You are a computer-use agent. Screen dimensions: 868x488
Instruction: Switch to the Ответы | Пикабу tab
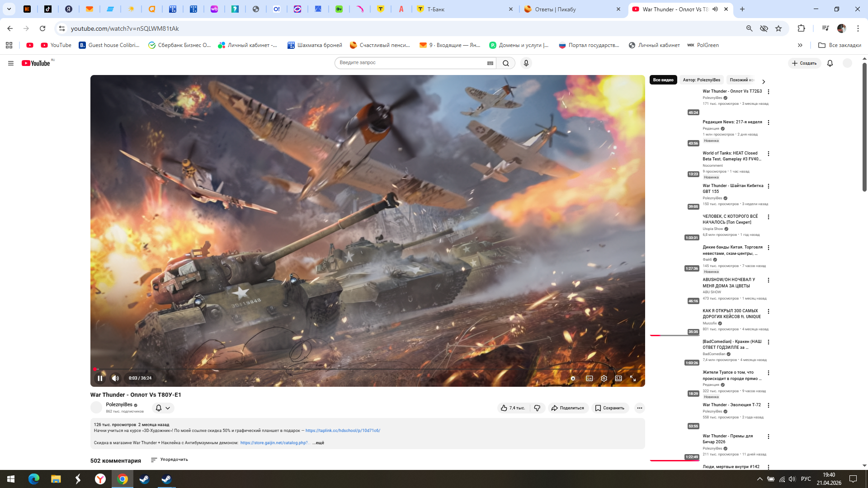click(572, 9)
